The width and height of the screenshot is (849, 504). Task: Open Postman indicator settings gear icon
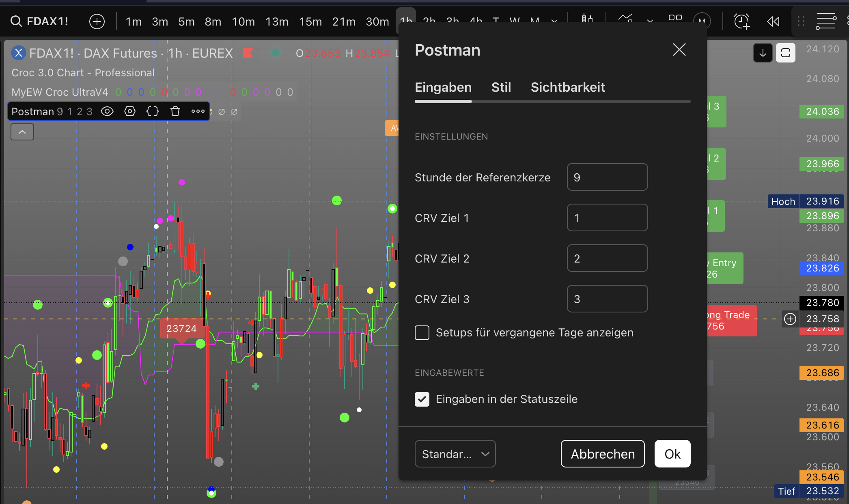click(130, 111)
